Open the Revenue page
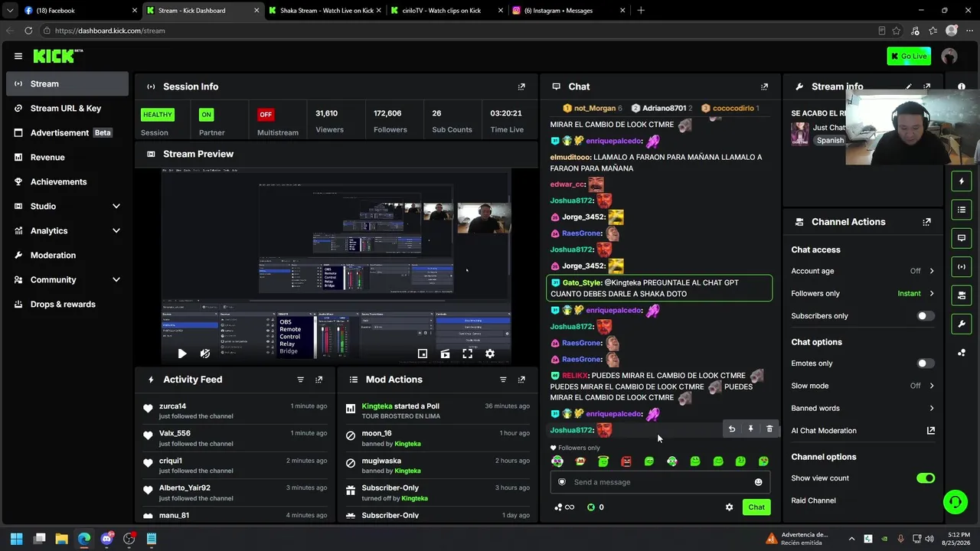The height and width of the screenshot is (551, 980). coord(67,158)
